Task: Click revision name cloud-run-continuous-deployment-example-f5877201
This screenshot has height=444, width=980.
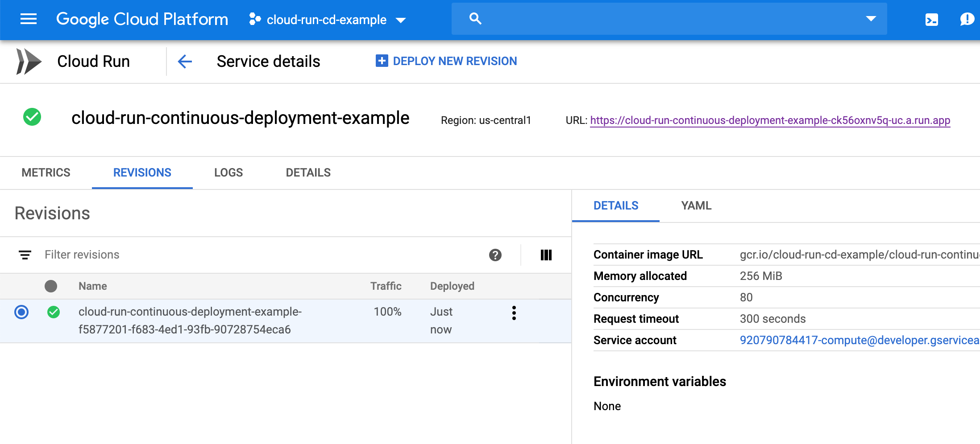Action: (190, 321)
